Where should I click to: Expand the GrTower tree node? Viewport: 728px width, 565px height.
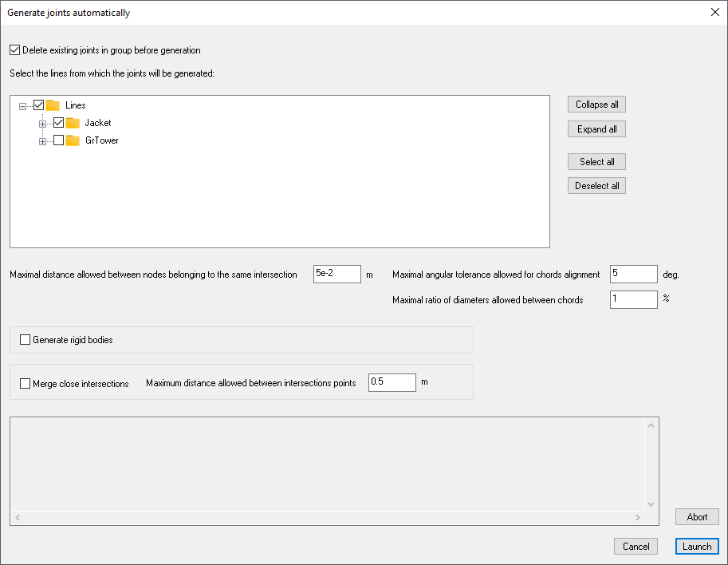pos(42,142)
